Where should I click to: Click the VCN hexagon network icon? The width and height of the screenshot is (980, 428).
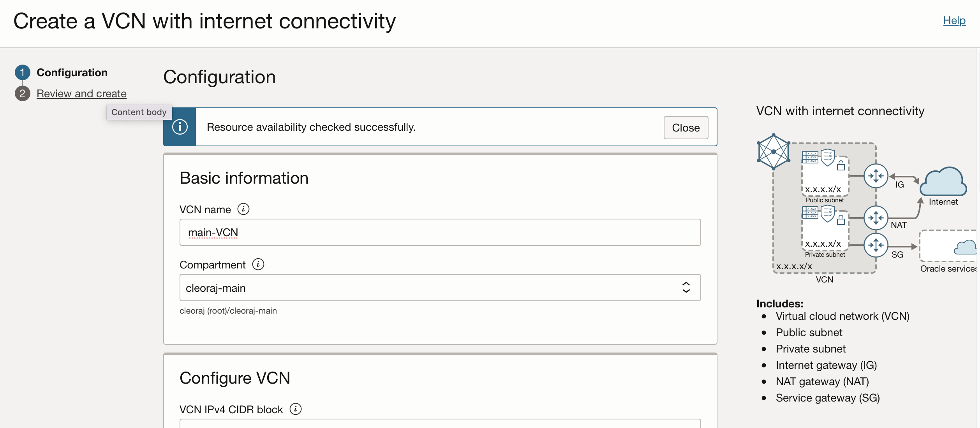pos(774,151)
